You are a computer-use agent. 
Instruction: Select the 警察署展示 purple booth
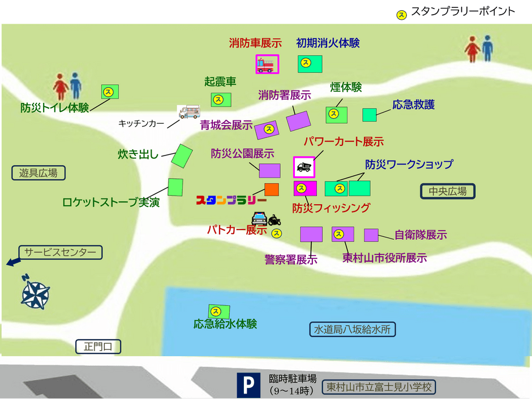pos(311,234)
